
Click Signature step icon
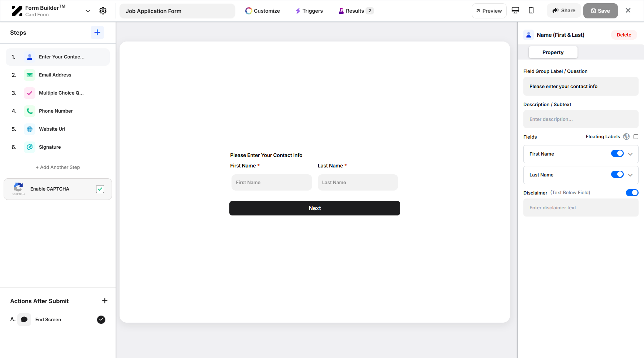(30, 147)
